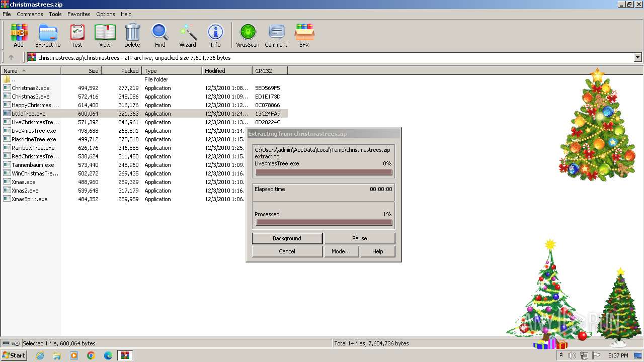The image size is (644, 362).
Task: Open the Comment tool
Action: [276, 36]
